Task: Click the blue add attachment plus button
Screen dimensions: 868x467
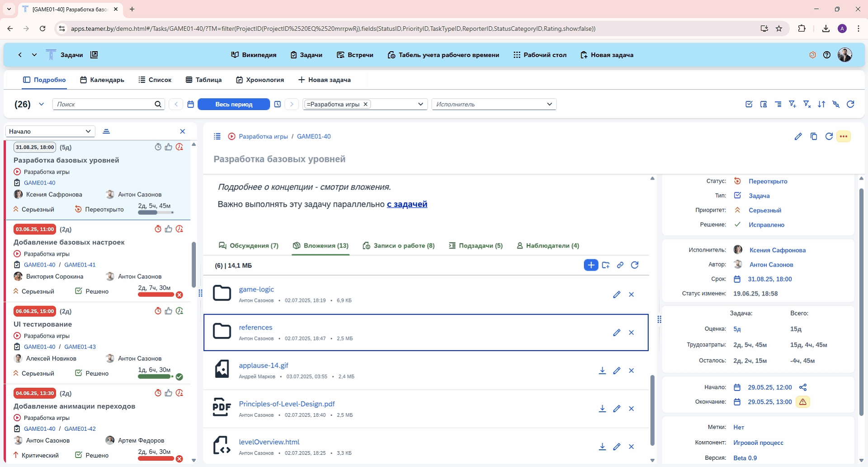Action: coord(591,265)
